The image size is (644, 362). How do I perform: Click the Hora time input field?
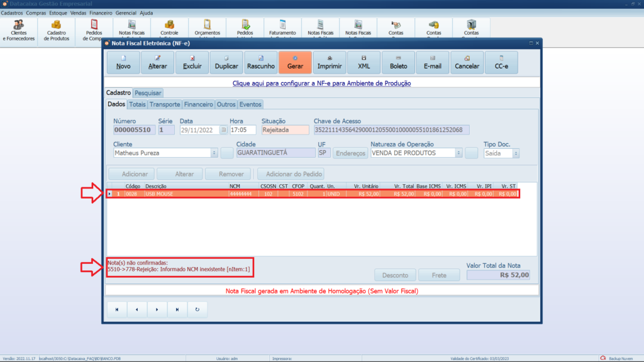(243, 130)
